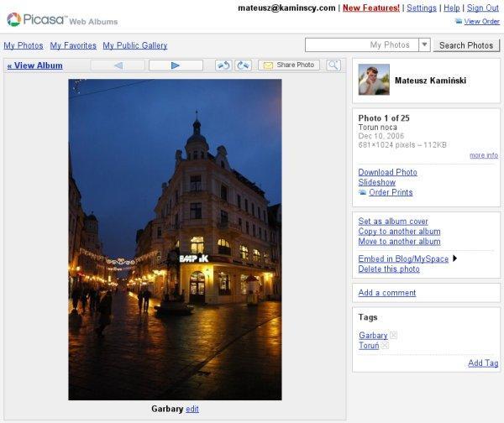This screenshot has height=423, width=504.
Task: Click the Picasa Web Albums logo
Action: 62,19
